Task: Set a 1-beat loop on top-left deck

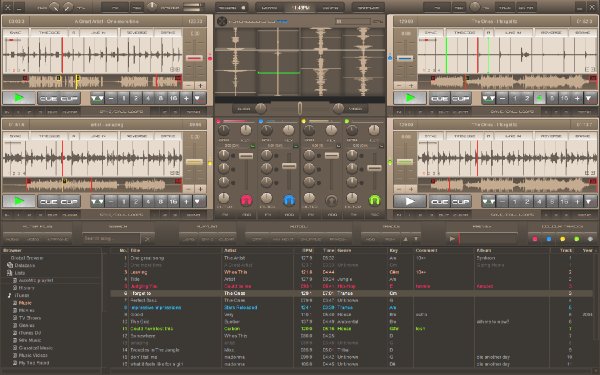Action: tap(123, 98)
